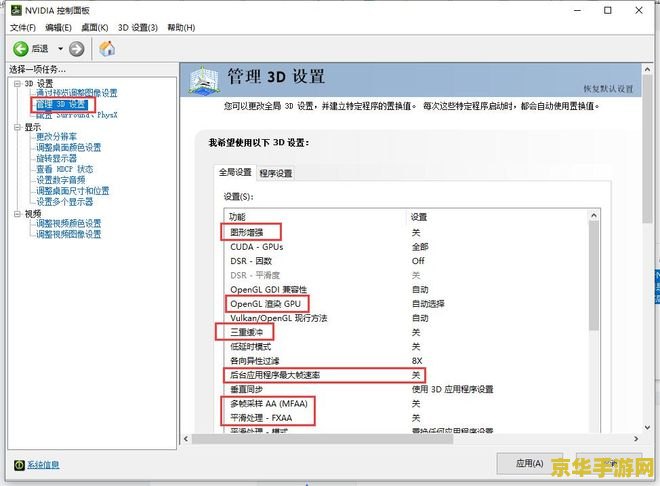Select the 各向异性过滤 setting row

coord(406,361)
